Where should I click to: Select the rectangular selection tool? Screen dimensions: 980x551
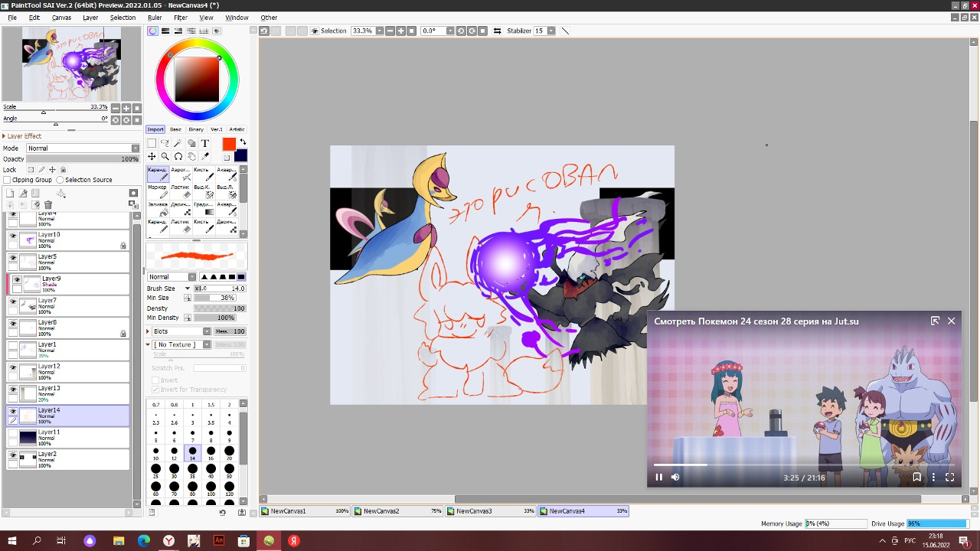pyautogui.click(x=152, y=143)
